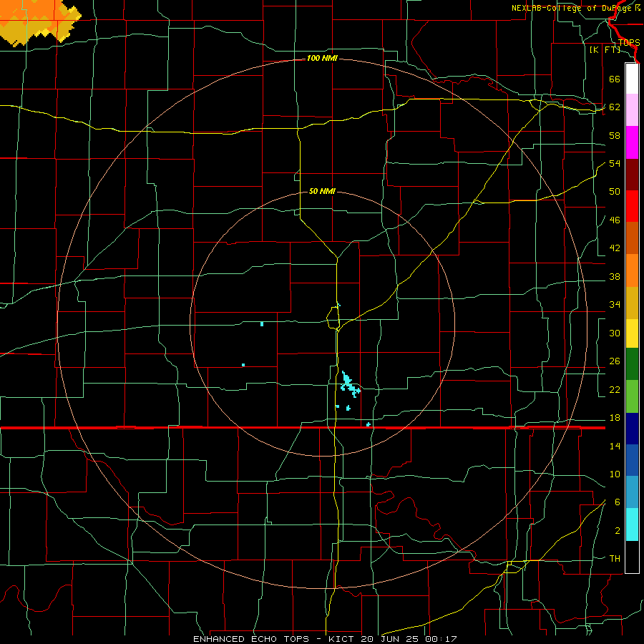644x644 pixels.
Task: Click the largest cyan echo cluster south of center
Action: pyautogui.click(x=350, y=385)
